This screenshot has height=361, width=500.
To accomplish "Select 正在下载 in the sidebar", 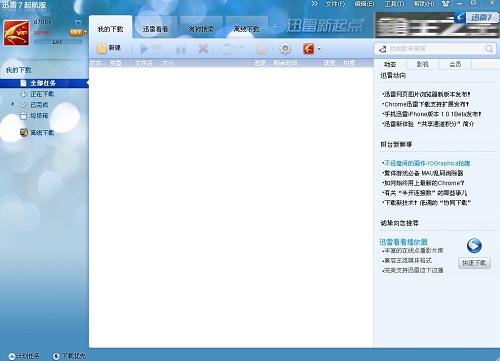I will [x=42, y=94].
